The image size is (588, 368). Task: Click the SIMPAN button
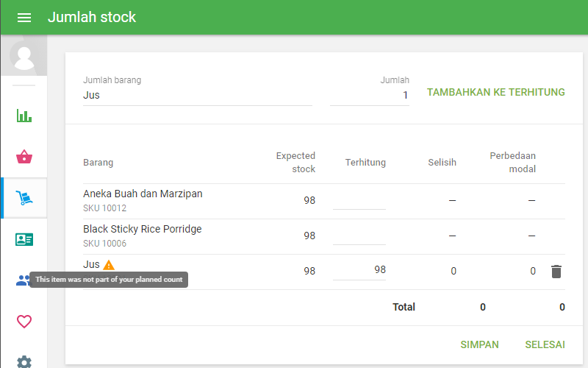pos(479,344)
